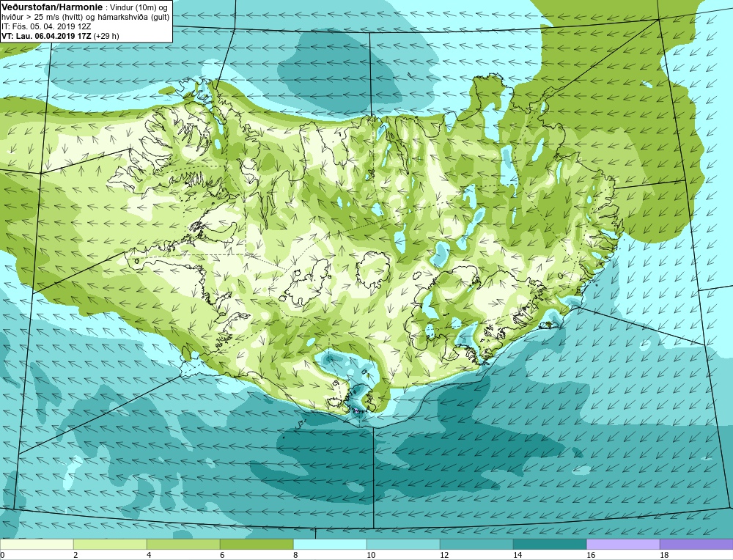Click the medium green 4–6 m/s legend swatch
The image size is (733, 560).
pos(183,544)
